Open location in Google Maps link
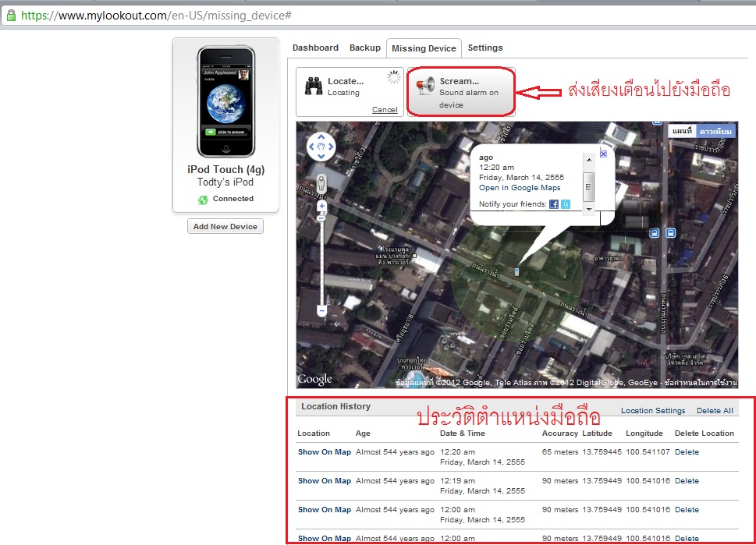Viewport: 756px width, 545px height. (520, 188)
